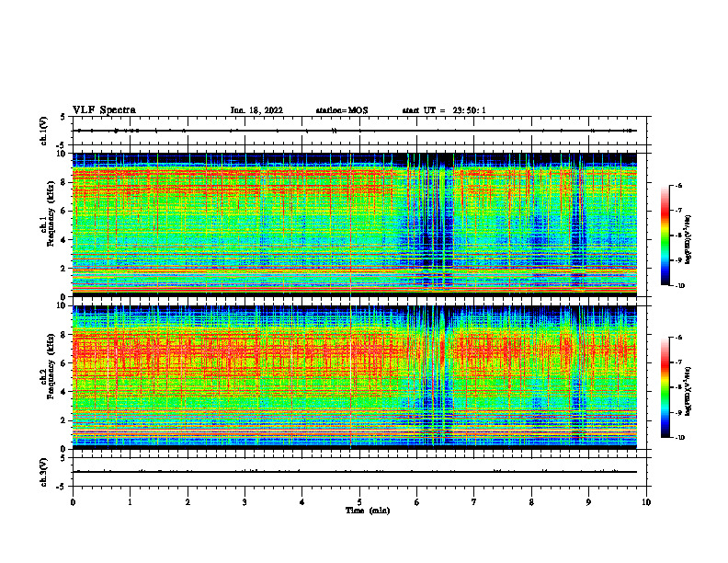728x563 pixels.
Task: Click the 'station=MOS' header text
Action: pyautogui.click(x=342, y=110)
